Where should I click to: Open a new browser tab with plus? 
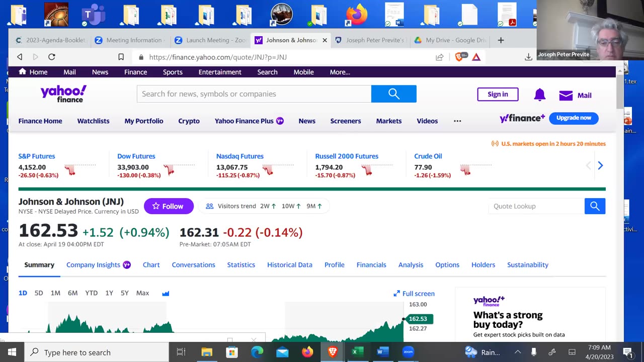coord(501,40)
